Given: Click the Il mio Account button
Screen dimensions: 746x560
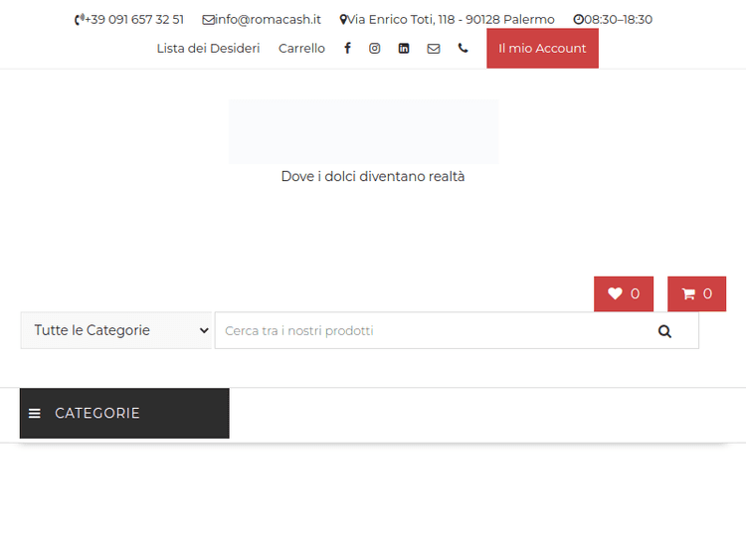Looking at the screenshot, I should click(x=542, y=48).
